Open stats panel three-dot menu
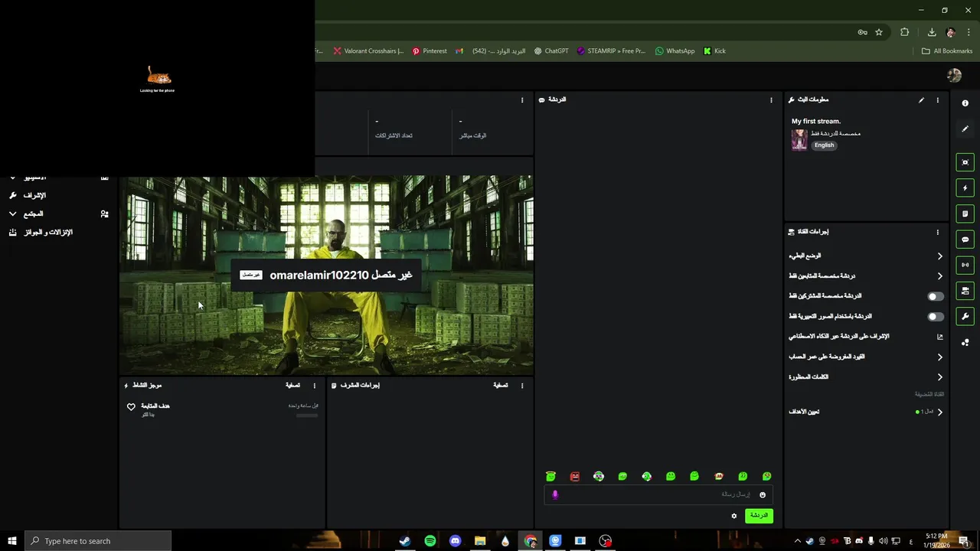 click(x=522, y=99)
